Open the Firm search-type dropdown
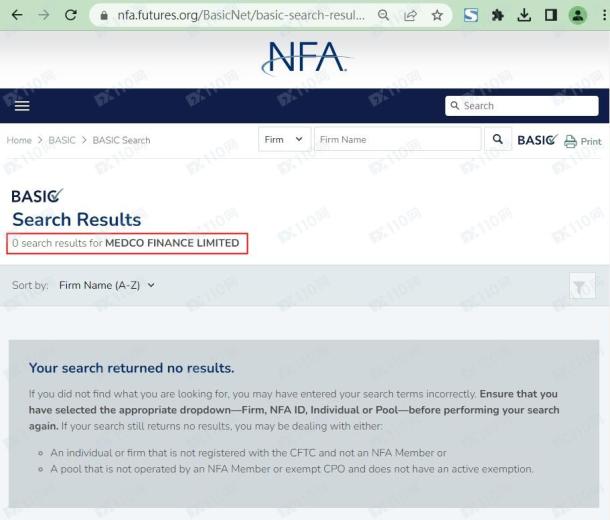Viewport: 610px width, 520px height. [x=284, y=139]
